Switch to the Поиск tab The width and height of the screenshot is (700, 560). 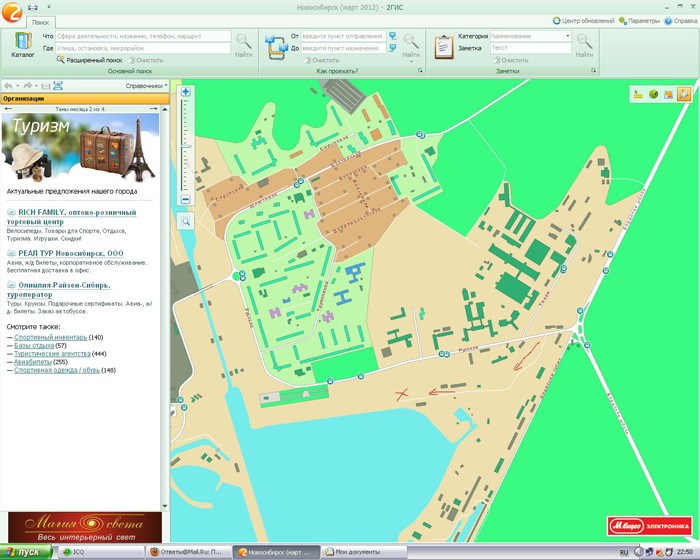41,21
